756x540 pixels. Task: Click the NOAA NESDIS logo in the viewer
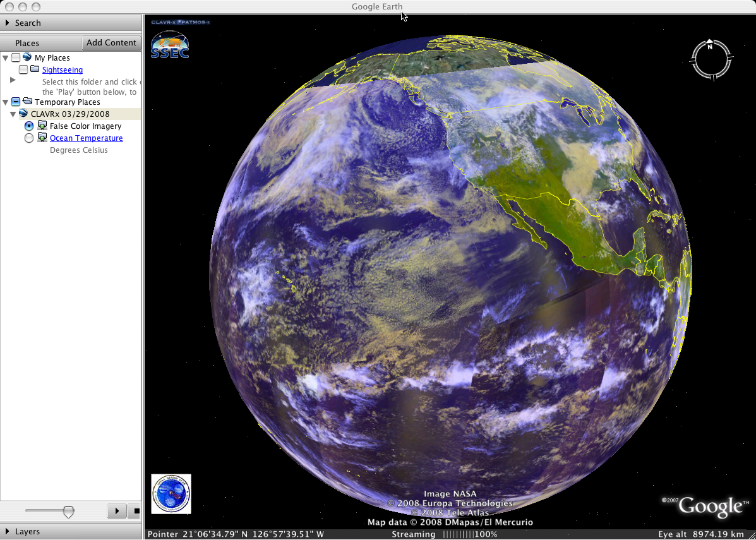171,494
